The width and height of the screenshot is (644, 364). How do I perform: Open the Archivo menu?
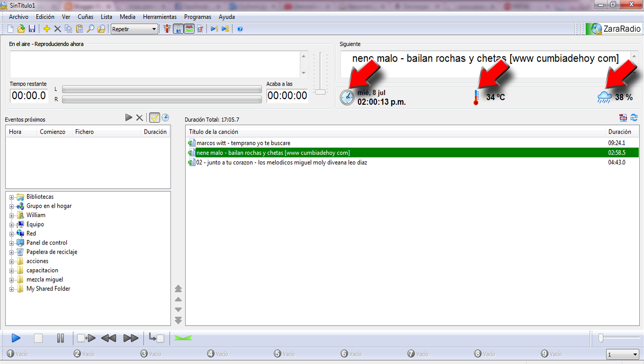click(18, 17)
